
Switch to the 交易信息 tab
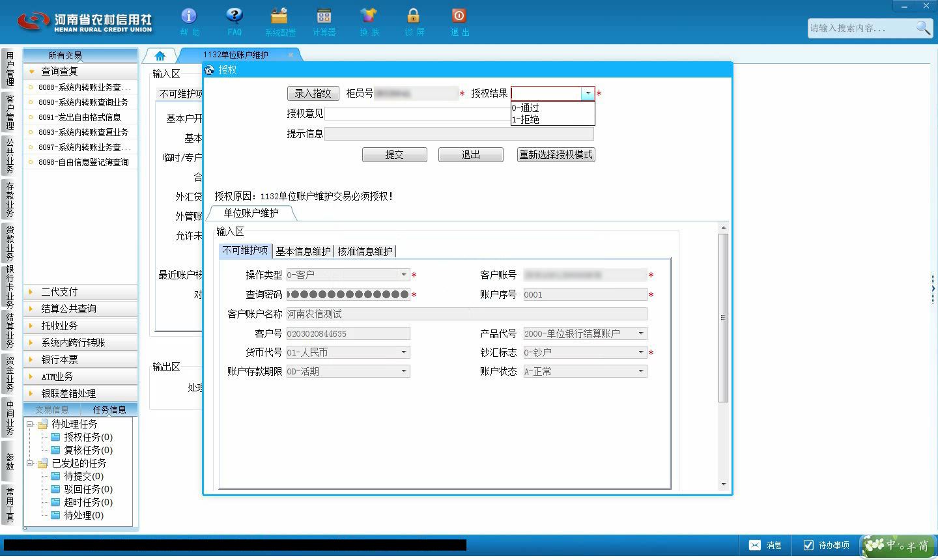pyautogui.click(x=52, y=410)
